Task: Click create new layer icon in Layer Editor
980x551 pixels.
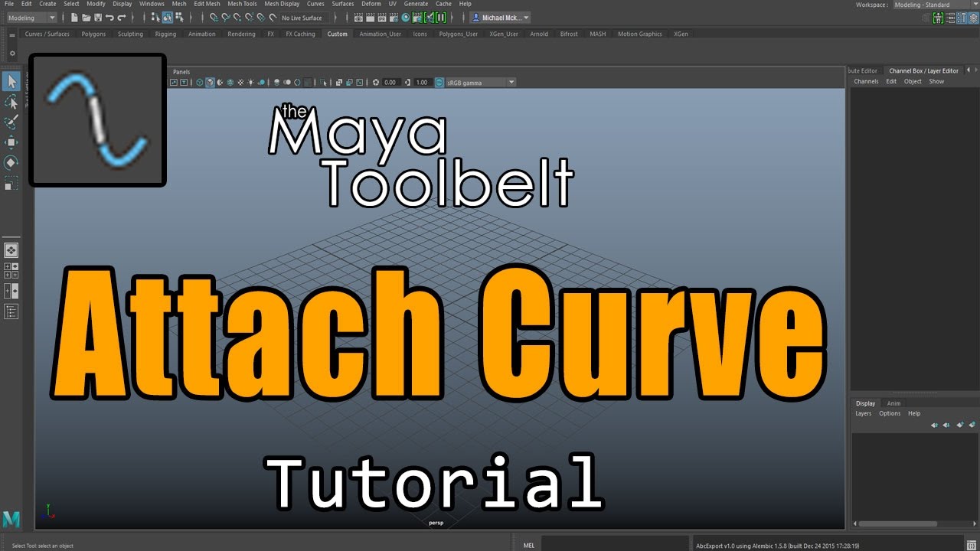Action: [x=960, y=425]
